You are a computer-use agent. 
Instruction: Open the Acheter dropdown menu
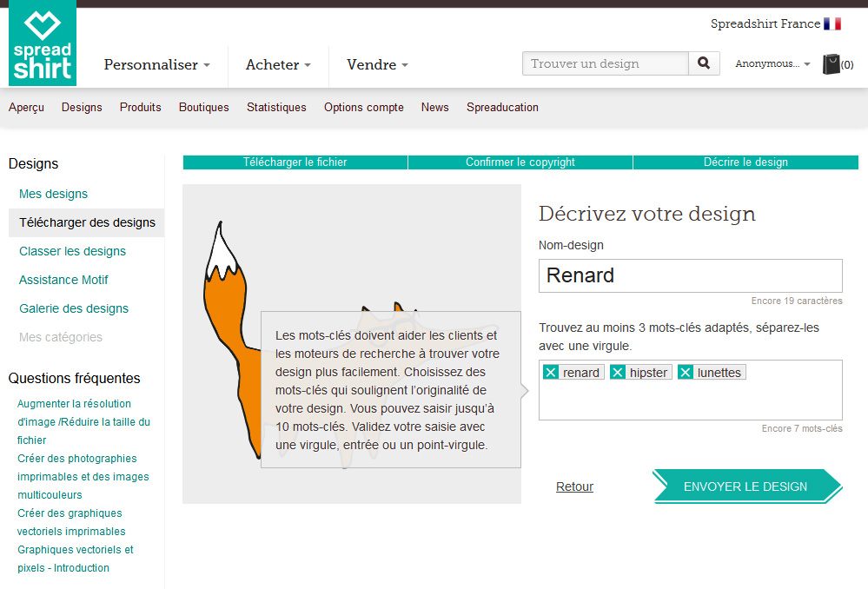(x=278, y=65)
